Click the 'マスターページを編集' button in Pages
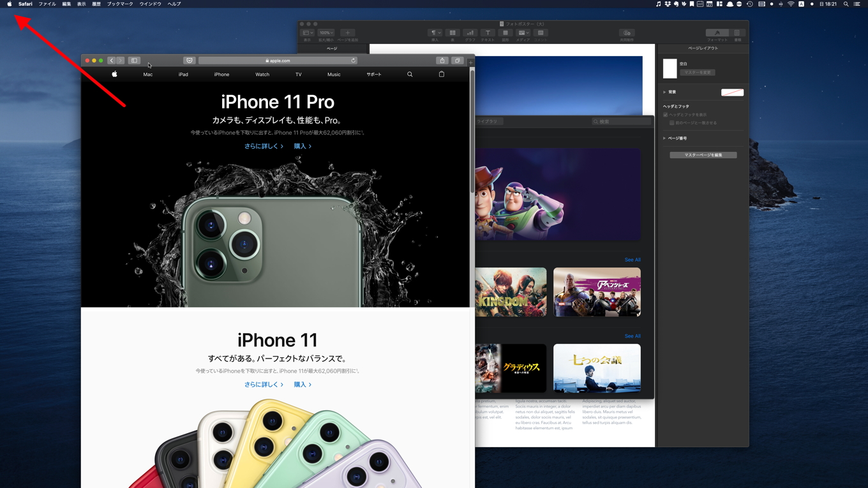Image resolution: width=868 pixels, height=488 pixels. [703, 155]
